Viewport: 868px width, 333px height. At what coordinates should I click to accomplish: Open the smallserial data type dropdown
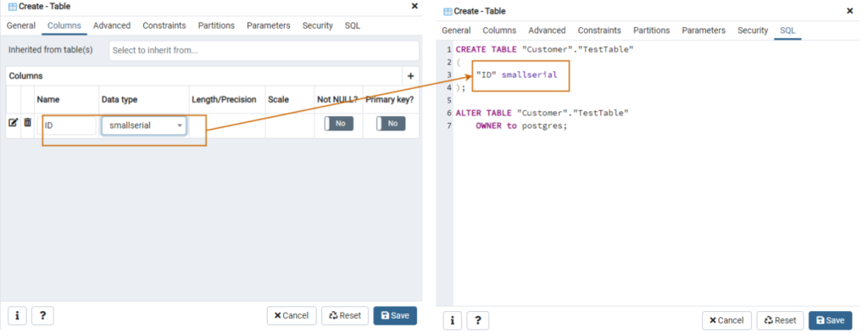[144, 125]
